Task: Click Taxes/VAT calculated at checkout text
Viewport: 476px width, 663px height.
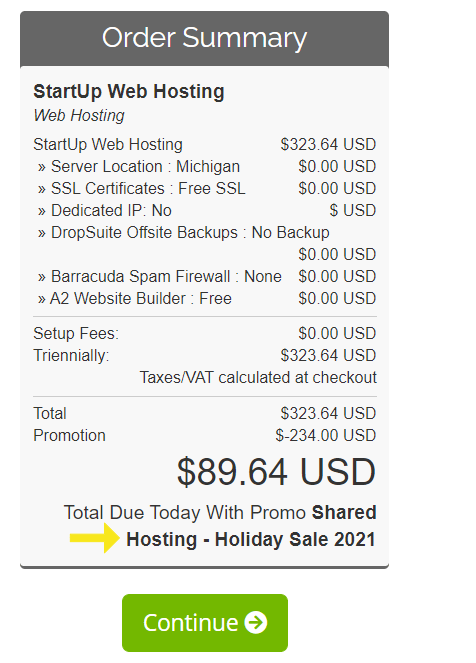Action: (258, 378)
